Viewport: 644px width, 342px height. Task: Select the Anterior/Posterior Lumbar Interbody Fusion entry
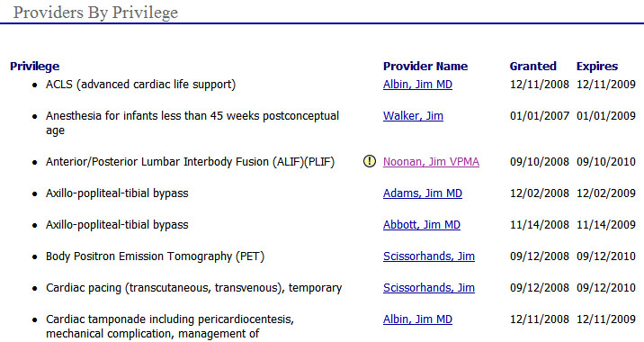click(190, 161)
